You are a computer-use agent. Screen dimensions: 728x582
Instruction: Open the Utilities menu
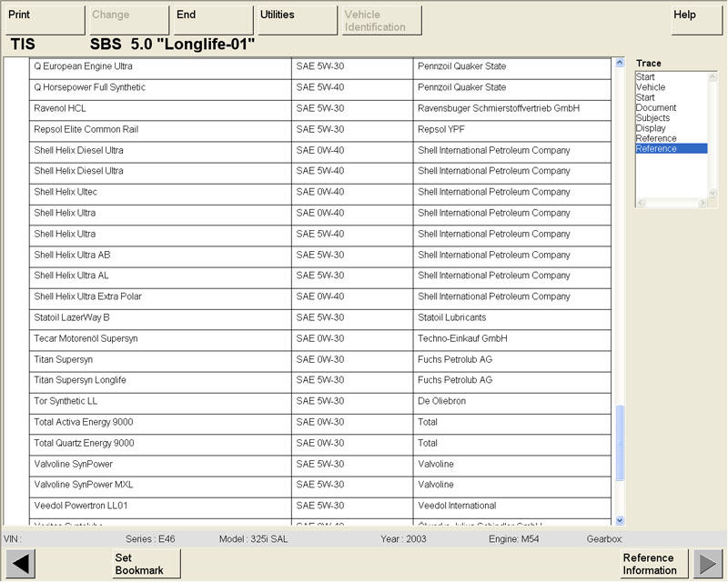298,20
